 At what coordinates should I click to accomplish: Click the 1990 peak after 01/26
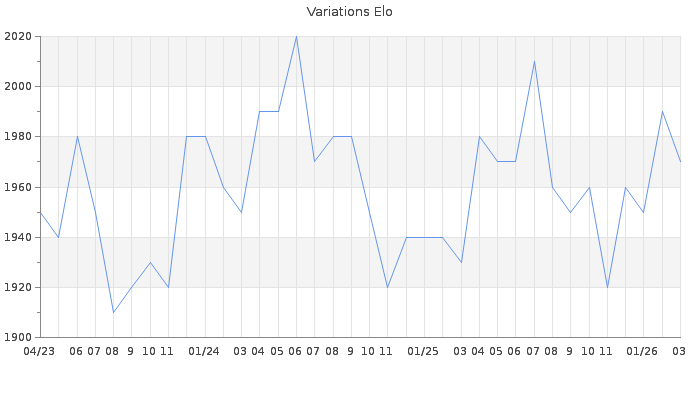[x=662, y=112]
